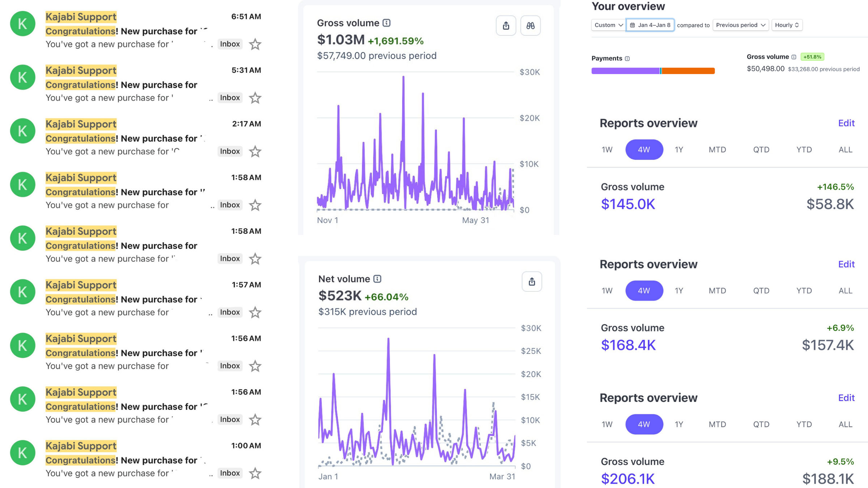The image size is (868, 488).
Task: Star the 1:00 AM Kajabi Support email
Action: [255, 473]
